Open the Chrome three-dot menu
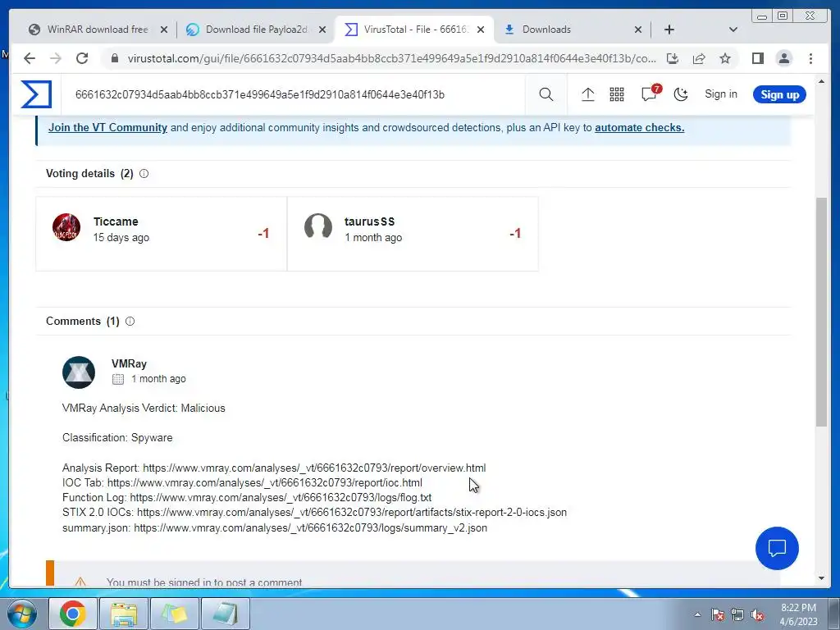840x630 pixels. pos(810,58)
